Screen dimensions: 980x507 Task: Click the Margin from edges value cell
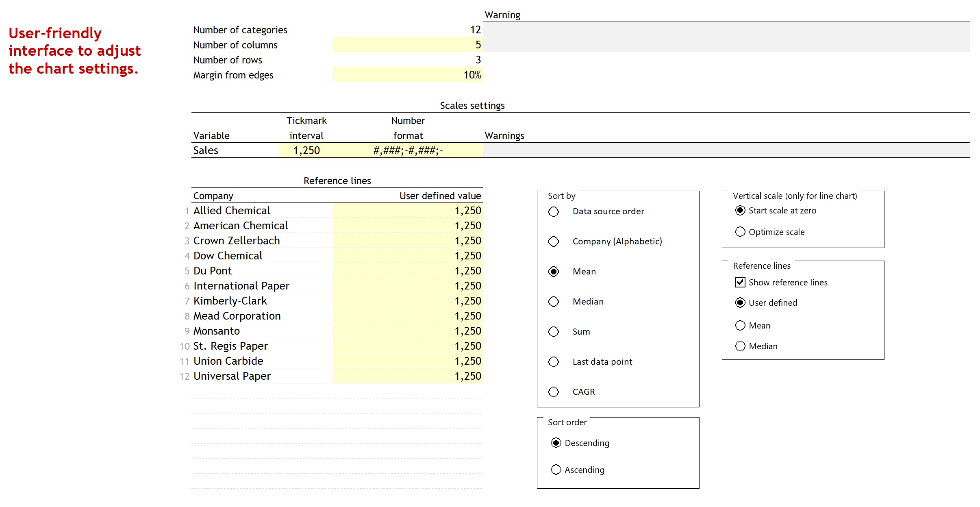pyautogui.click(x=408, y=75)
